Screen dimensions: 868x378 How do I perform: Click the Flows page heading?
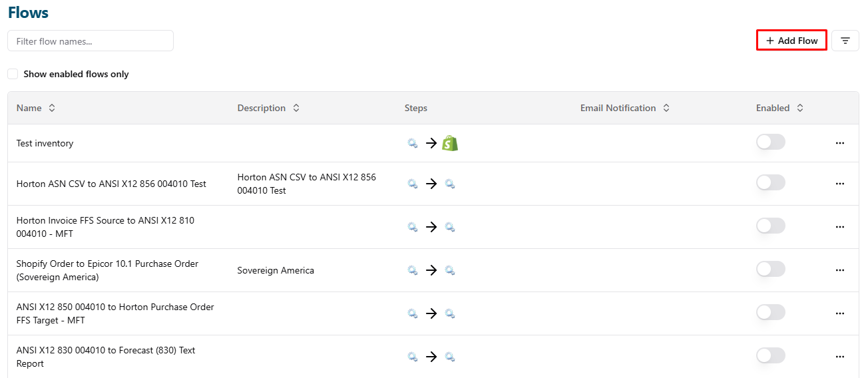28,12
